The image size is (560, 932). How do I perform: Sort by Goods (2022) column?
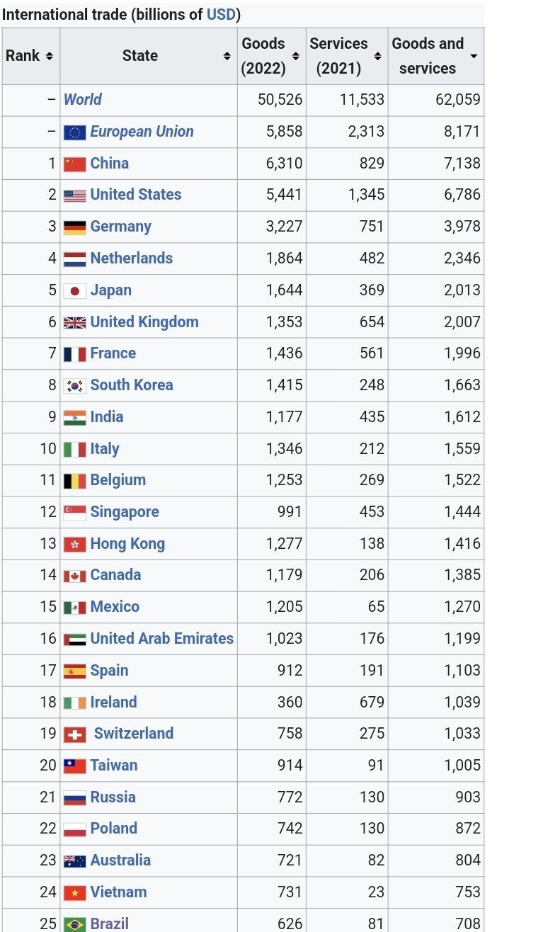tap(295, 56)
